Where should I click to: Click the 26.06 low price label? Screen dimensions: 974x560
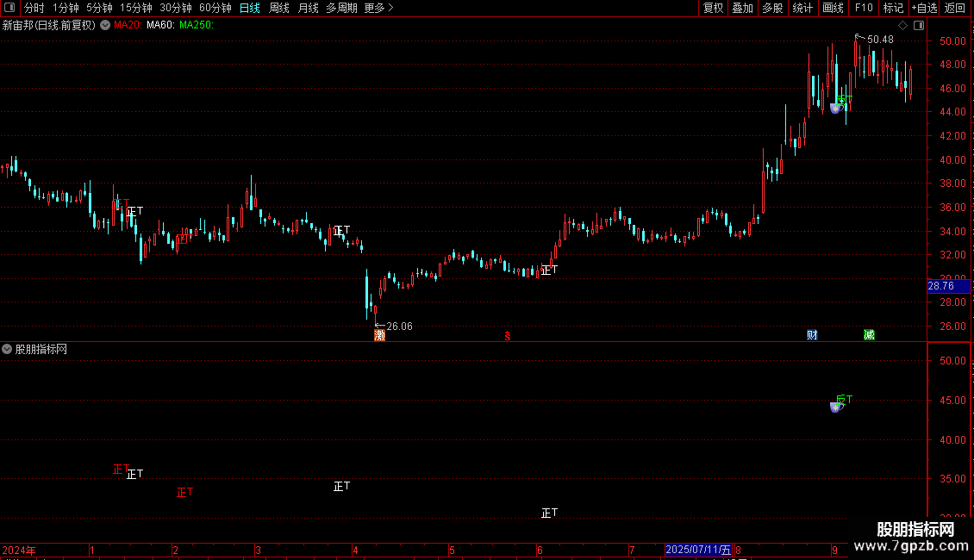click(399, 326)
